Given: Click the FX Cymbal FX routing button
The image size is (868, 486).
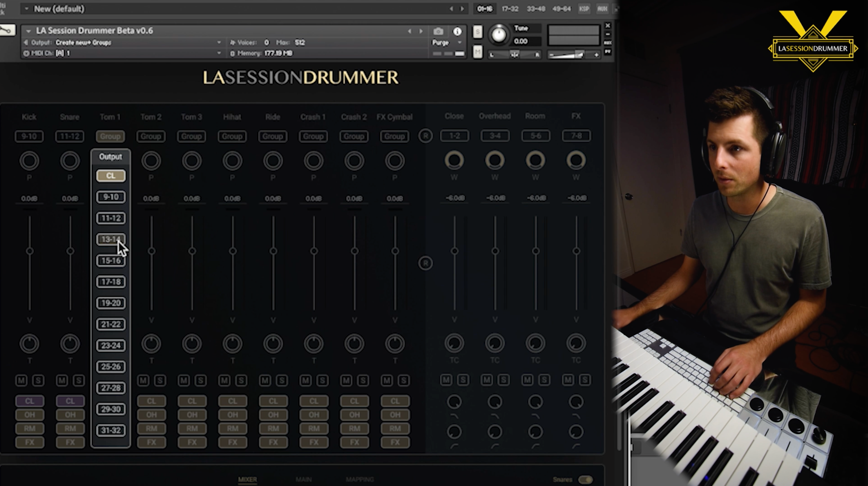Looking at the screenshot, I should [395, 443].
